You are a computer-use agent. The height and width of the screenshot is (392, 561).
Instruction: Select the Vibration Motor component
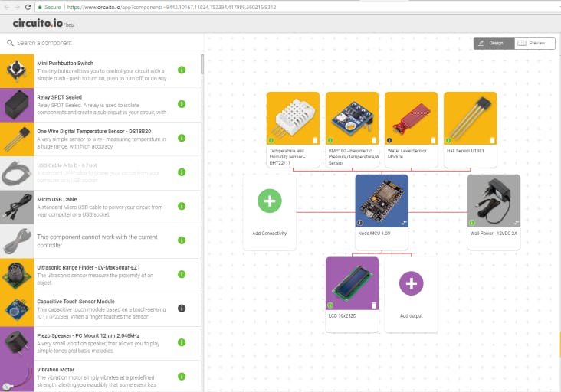(100, 376)
